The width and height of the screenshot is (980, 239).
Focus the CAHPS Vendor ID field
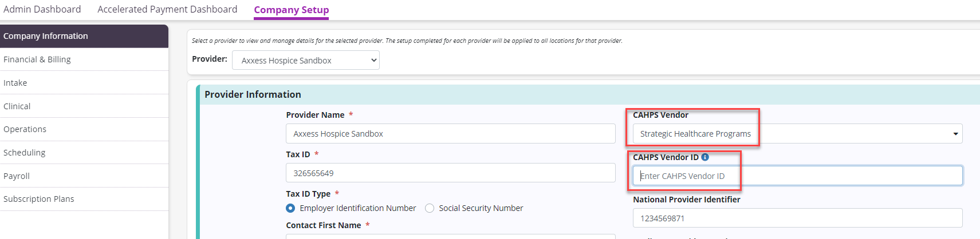point(797,176)
